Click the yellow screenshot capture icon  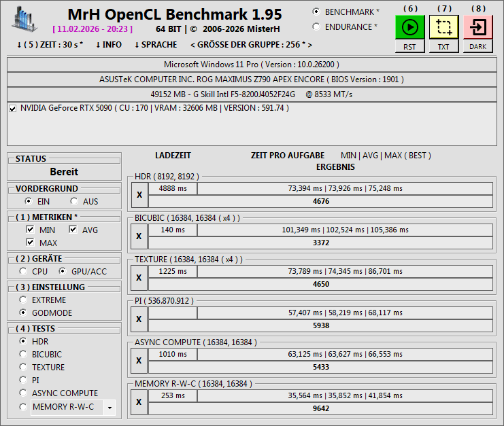[x=444, y=27]
